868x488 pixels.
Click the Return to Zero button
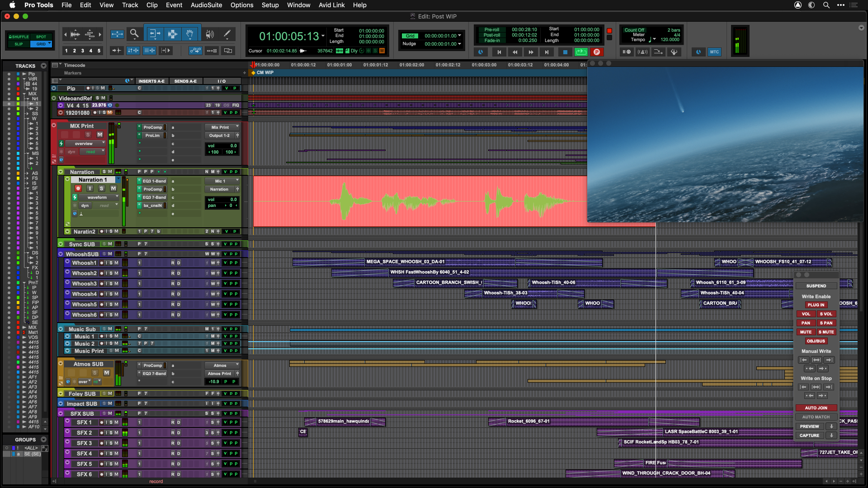click(499, 52)
